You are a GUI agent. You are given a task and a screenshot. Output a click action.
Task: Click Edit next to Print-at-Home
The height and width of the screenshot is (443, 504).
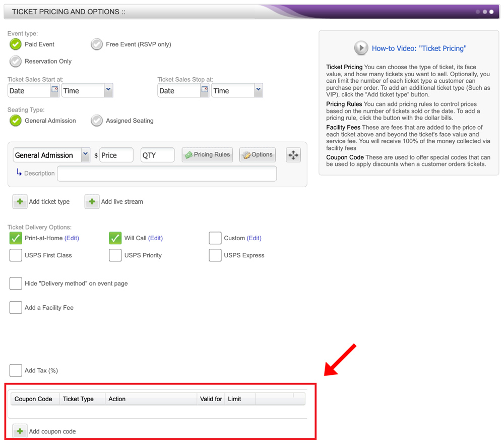72,238
